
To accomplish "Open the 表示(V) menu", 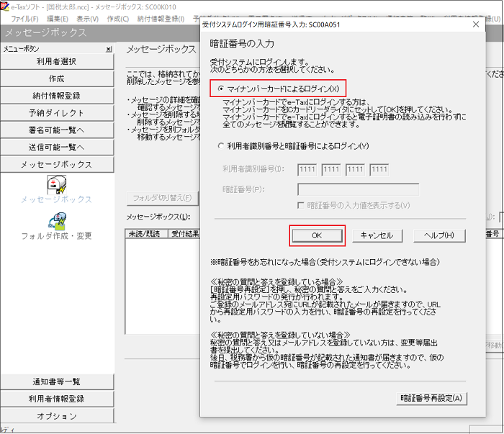I will 88,18.
